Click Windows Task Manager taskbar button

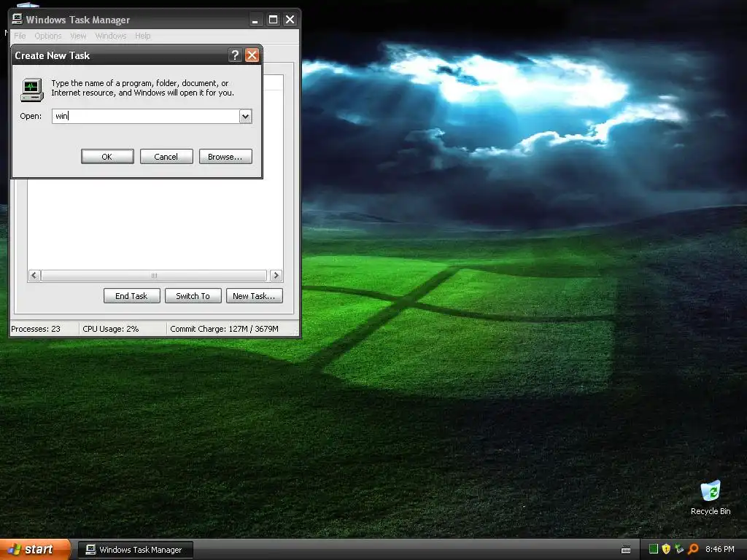click(x=136, y=550)
